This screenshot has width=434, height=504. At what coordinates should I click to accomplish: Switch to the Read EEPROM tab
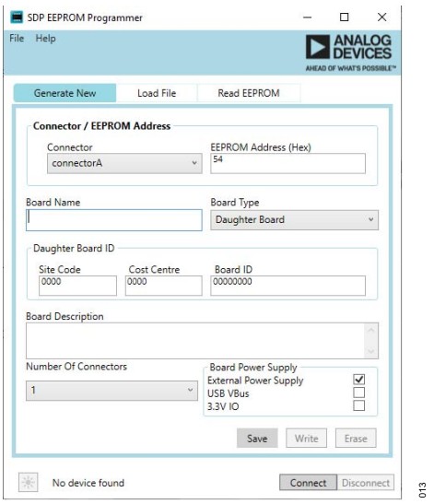tap(249, 93)
